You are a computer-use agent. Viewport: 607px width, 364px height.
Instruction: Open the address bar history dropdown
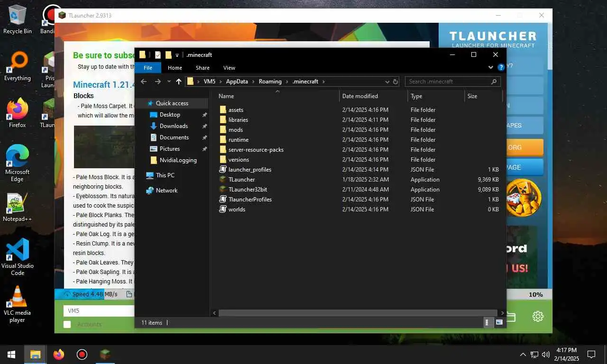tap(387, 82)
